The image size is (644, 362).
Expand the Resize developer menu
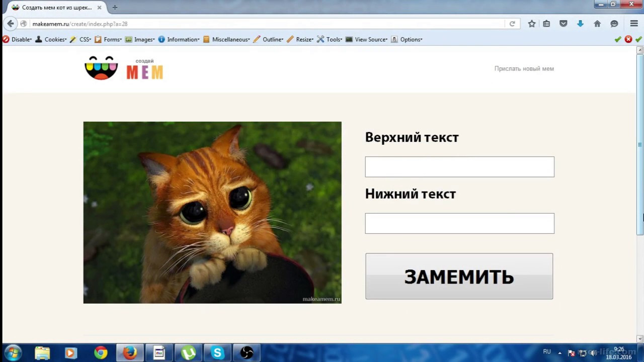point(300,39)
